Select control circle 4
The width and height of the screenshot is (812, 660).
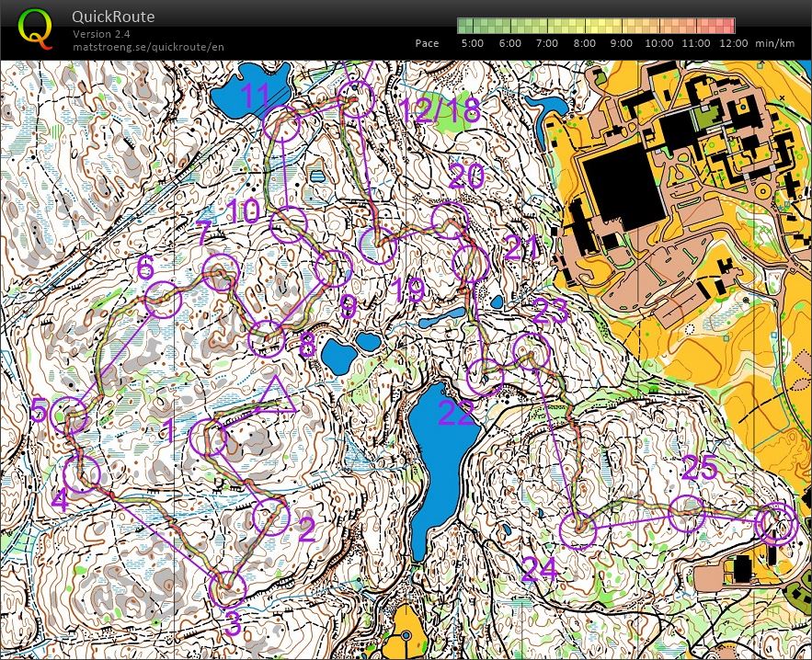81,474
